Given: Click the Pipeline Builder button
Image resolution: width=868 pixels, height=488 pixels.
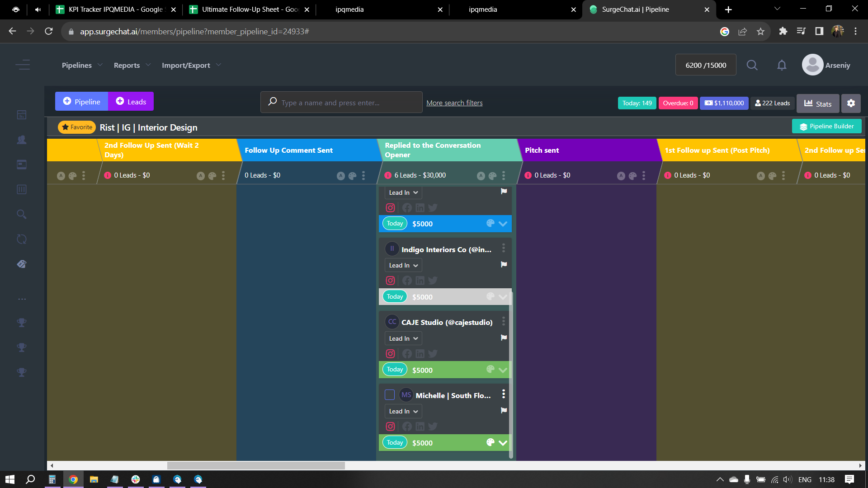Looking at the screenshot, I should [826, 127].
